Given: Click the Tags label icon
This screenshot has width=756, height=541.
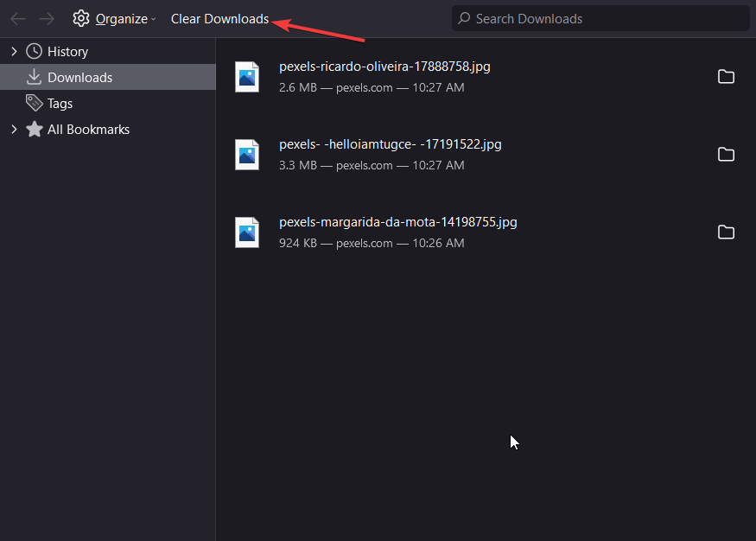Looking at the screenshot, I should (34, 103).
